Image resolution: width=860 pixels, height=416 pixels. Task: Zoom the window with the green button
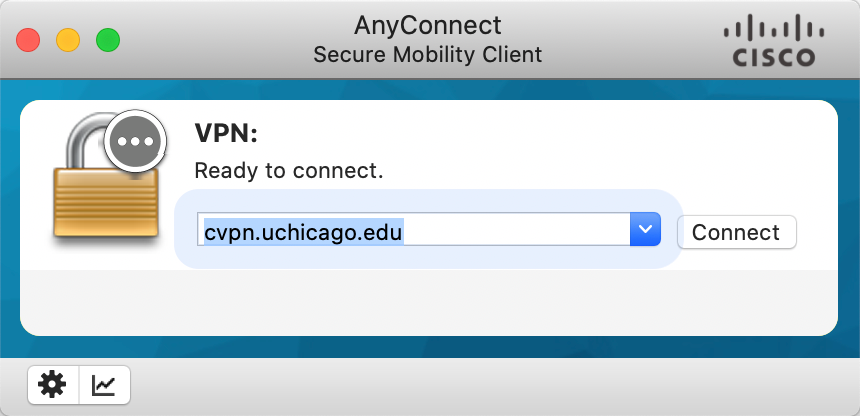tap(107, 40)
